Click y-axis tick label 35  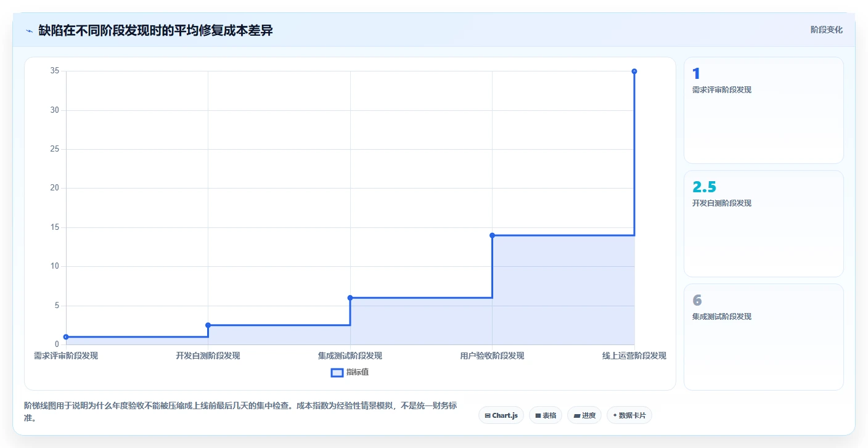[55, 71]
